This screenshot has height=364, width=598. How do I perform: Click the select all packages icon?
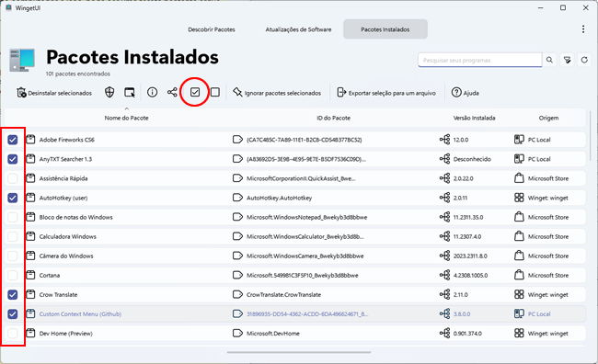(x=195, y=92)
